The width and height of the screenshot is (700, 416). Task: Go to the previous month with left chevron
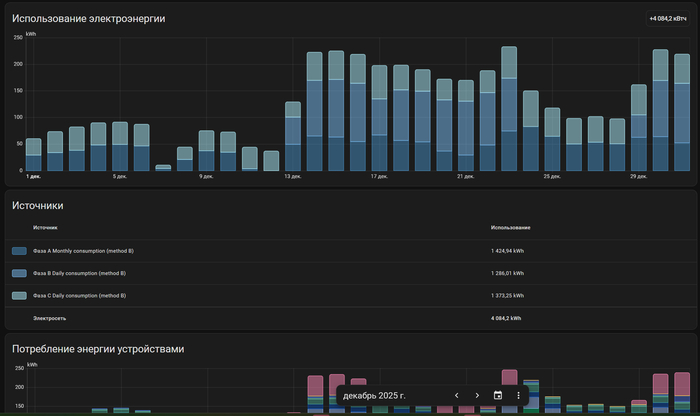pos(456,396)
